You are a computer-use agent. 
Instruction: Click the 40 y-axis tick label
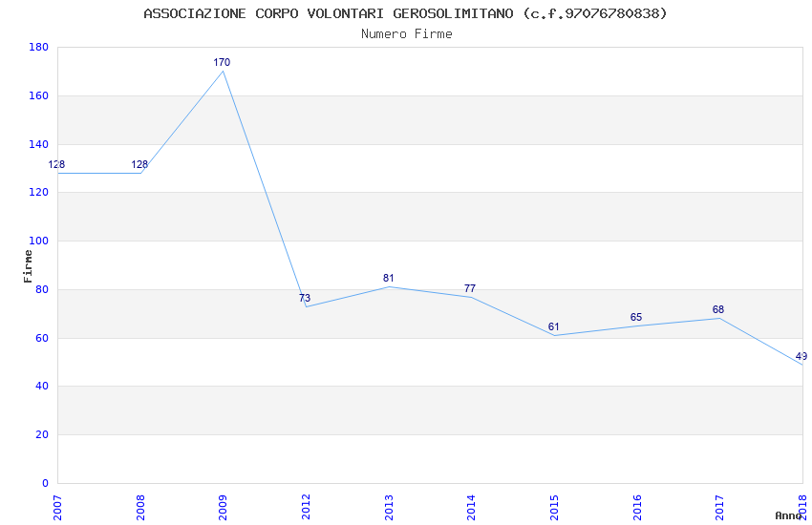point(42,386)
